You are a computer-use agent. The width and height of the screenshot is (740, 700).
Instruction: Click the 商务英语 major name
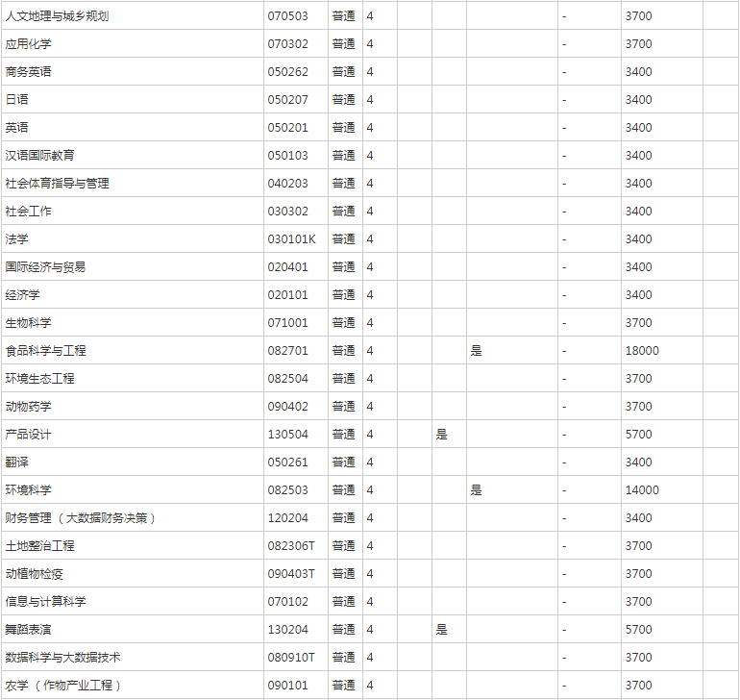(29, 72)
